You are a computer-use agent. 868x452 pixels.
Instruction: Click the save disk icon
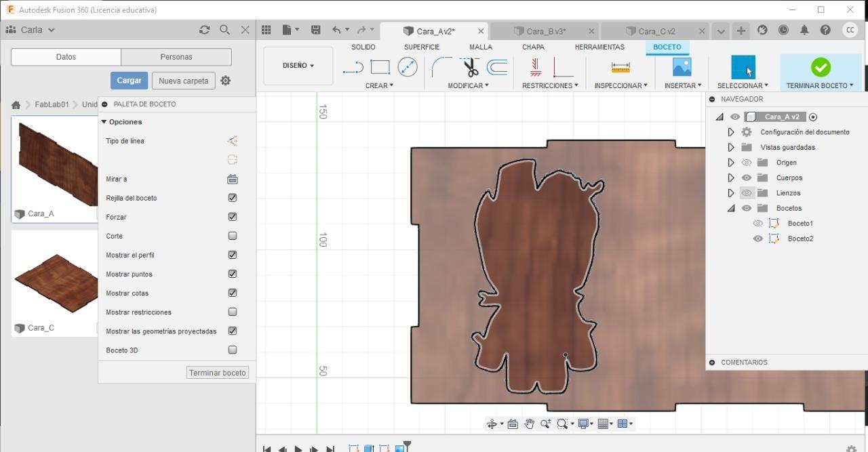click(315, 30)
